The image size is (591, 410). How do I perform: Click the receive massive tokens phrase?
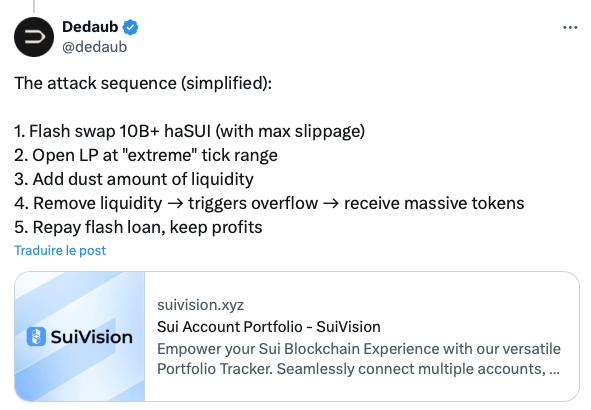point(434,203)
